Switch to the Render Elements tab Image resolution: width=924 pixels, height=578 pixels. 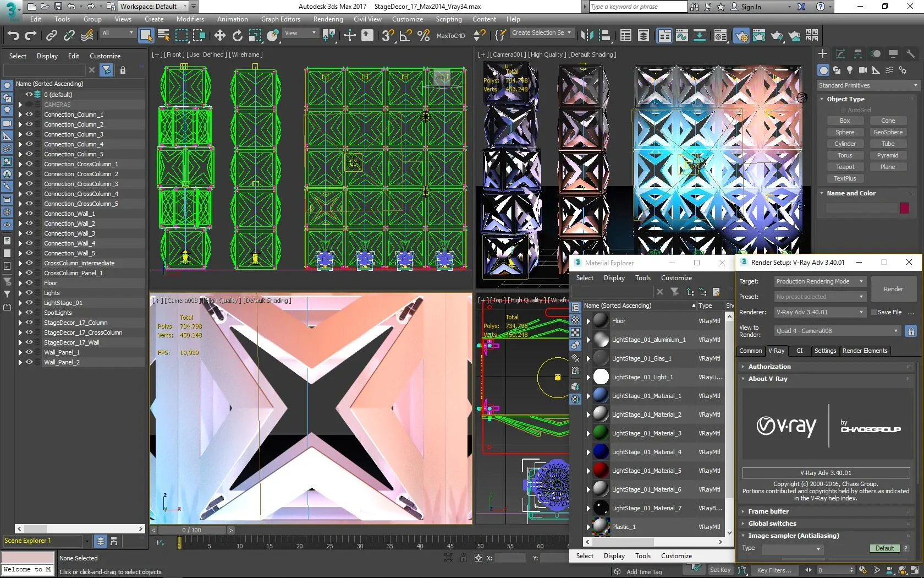pyautogui.click(x=865, y=351)
